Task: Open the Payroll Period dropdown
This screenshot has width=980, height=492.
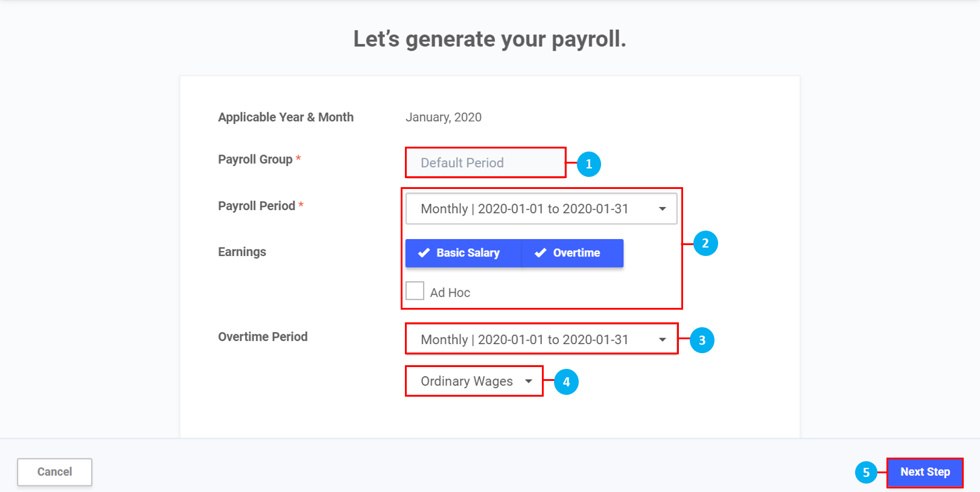Action: pos(541,209)
